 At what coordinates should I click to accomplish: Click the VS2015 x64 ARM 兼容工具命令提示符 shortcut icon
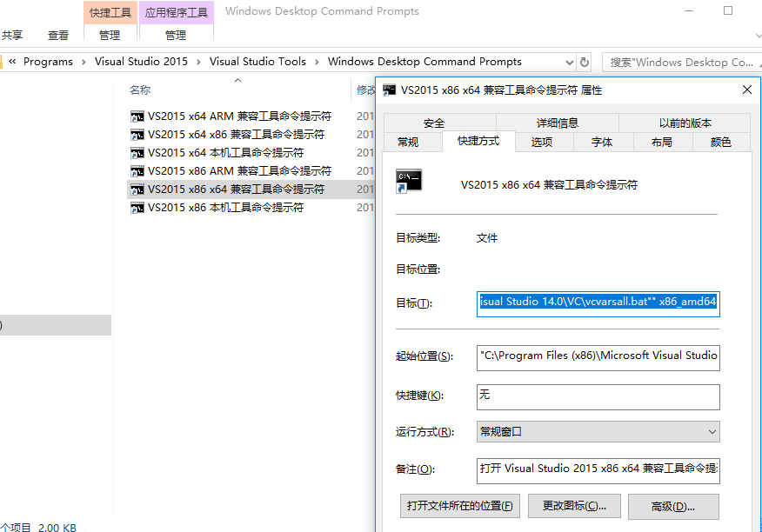[137, 116]
